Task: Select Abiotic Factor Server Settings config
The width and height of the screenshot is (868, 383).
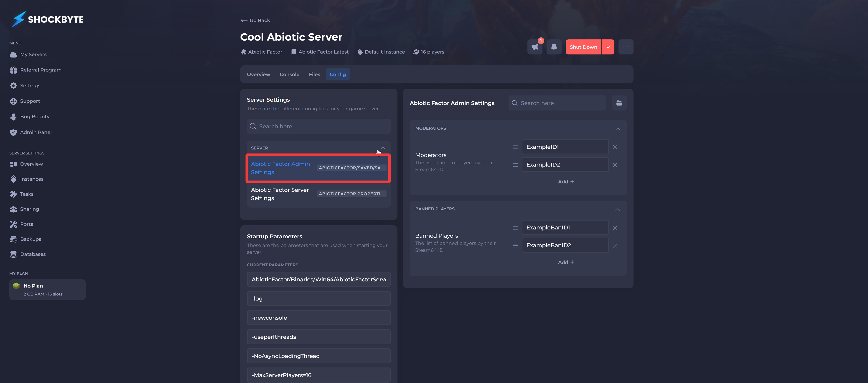Action: click(x=318, y=194)
